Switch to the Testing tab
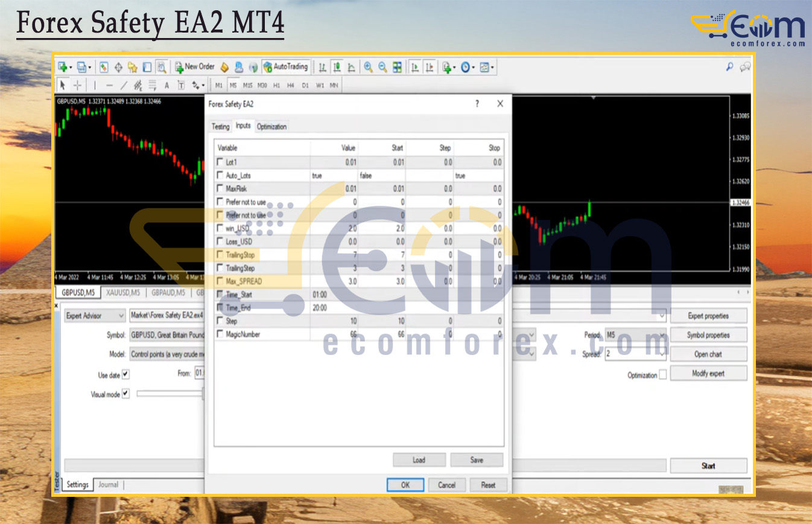The image size is (812, 524). [x=220, y=127]
